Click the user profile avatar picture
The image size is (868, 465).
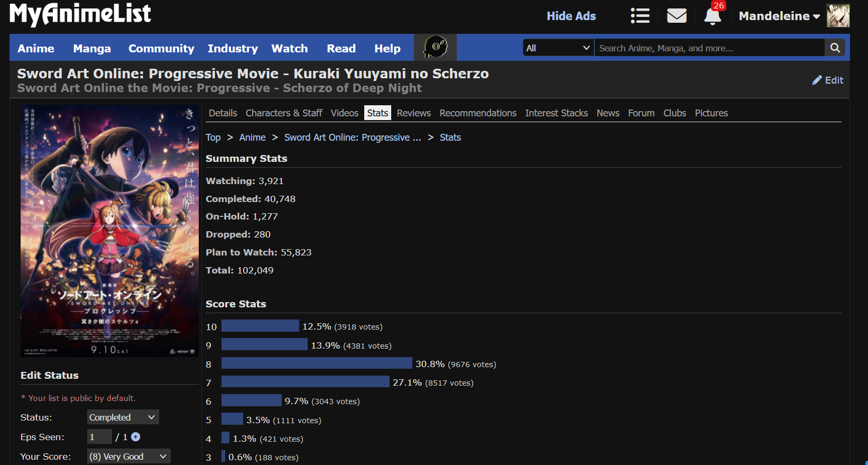pyautogui.click(x=838, y=16)
